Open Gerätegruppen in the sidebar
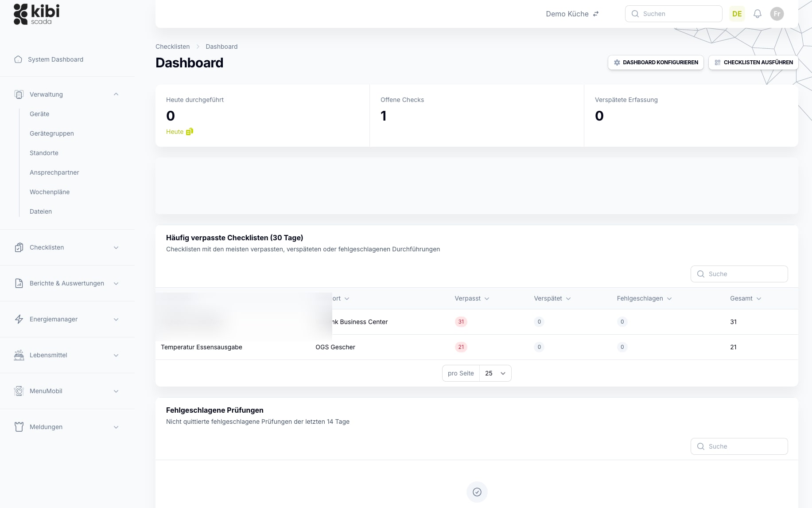 tap(52, 133)
